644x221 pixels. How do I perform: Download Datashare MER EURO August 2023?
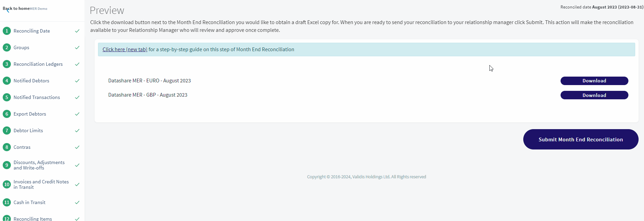point(594,81)
